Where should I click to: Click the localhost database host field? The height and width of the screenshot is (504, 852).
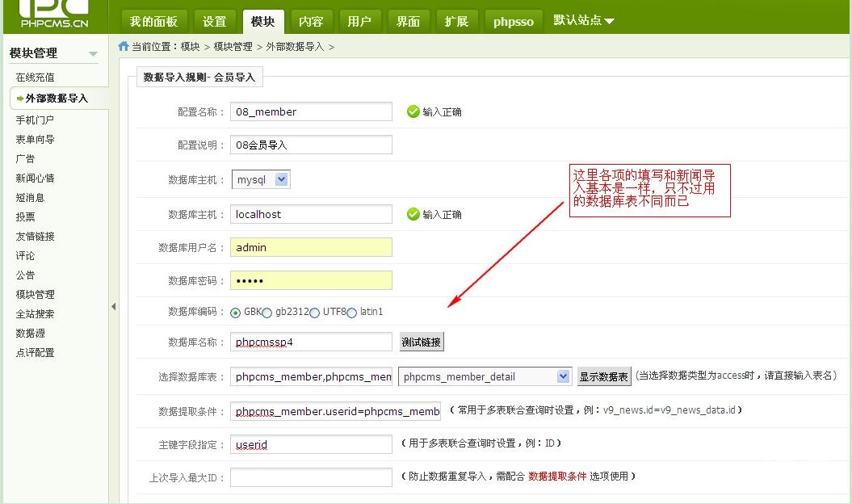tap(311, 214)
